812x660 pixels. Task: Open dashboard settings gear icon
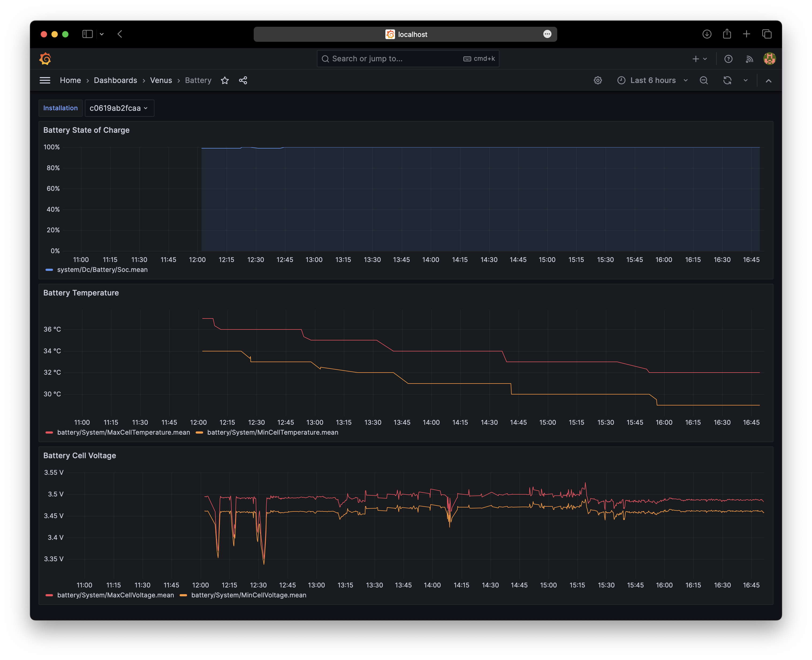tap(598, 80)
